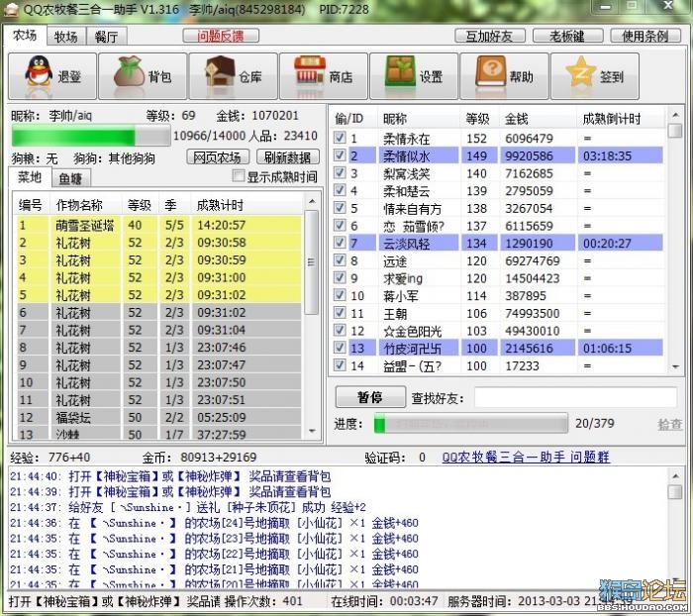This screenshot has height=616, width=693.
Task: Click the 在线时间 status entry
Action: click(384, 601)
